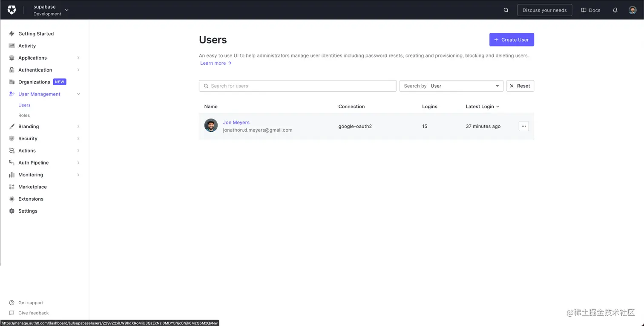Select the Actions sidebar icon

tap(11, 150)
